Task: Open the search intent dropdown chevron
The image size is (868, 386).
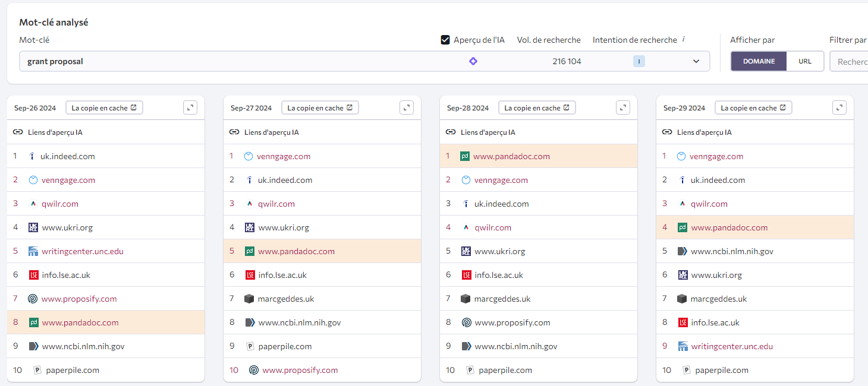Action: click(696, 61)
